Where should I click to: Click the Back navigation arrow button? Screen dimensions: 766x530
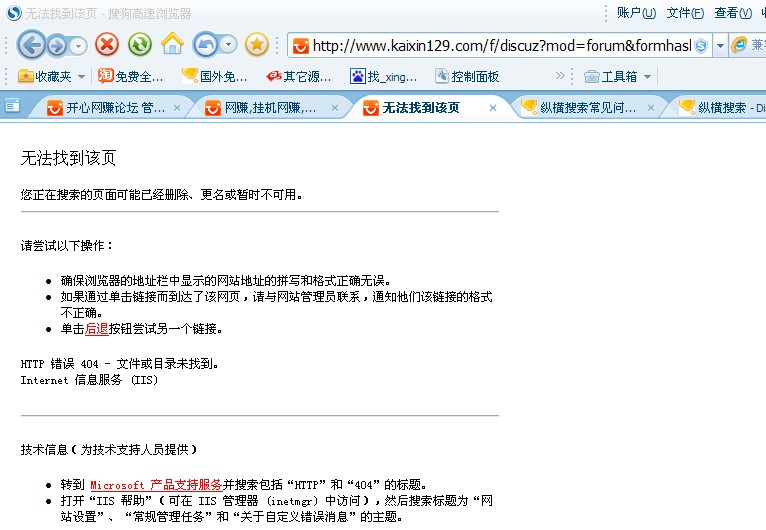point(32,45)
